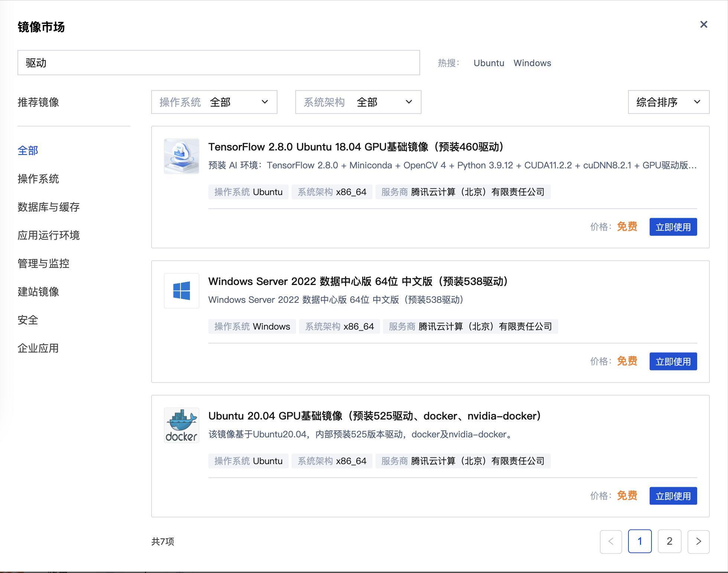Click 系统架构 x86_64 tag on docker card
The width and height of the screenshot is (728, 573).
(332, 461)
